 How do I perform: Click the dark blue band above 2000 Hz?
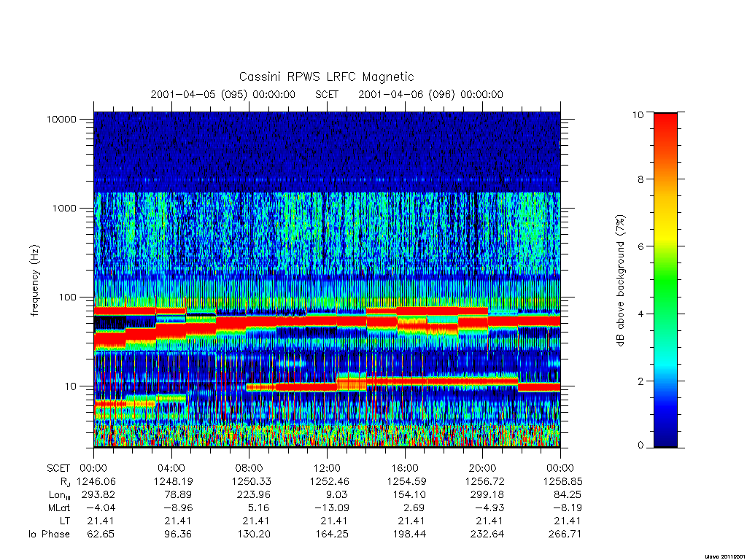327,152
